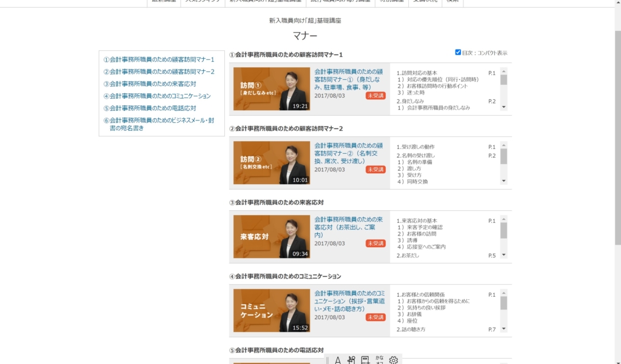Click 未受講 badge for 来客応対 video

coord(375,243)
